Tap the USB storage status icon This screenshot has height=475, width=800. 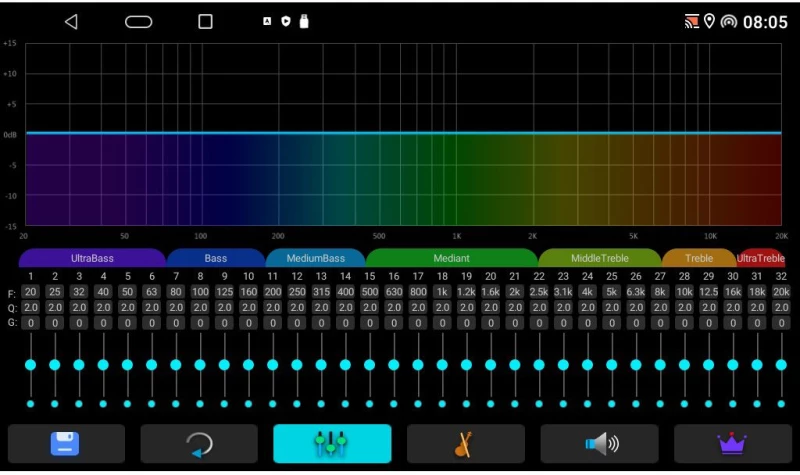click(304, 21)
